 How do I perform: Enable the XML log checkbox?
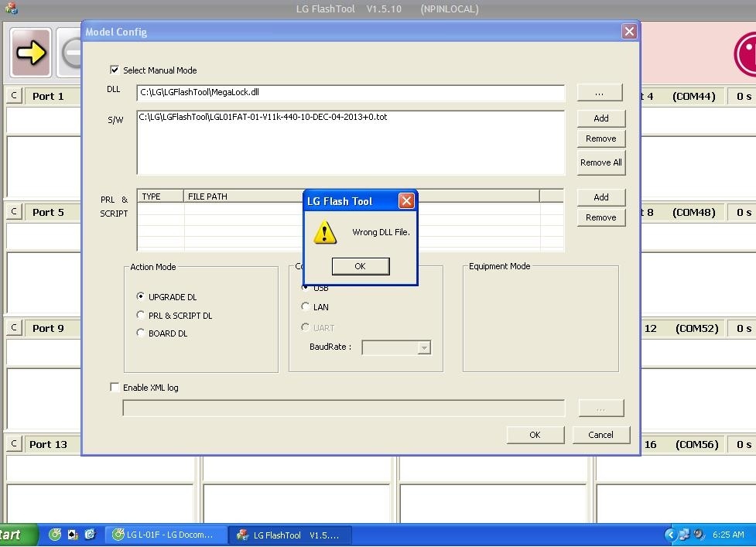(x=115, y=388)
